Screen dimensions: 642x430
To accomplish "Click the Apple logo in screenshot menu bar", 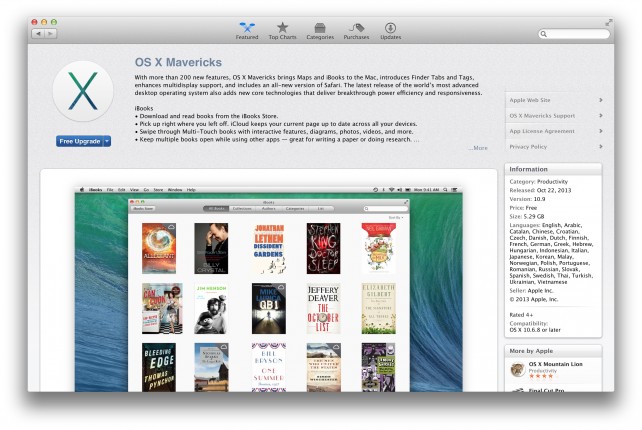I will 82,190.
